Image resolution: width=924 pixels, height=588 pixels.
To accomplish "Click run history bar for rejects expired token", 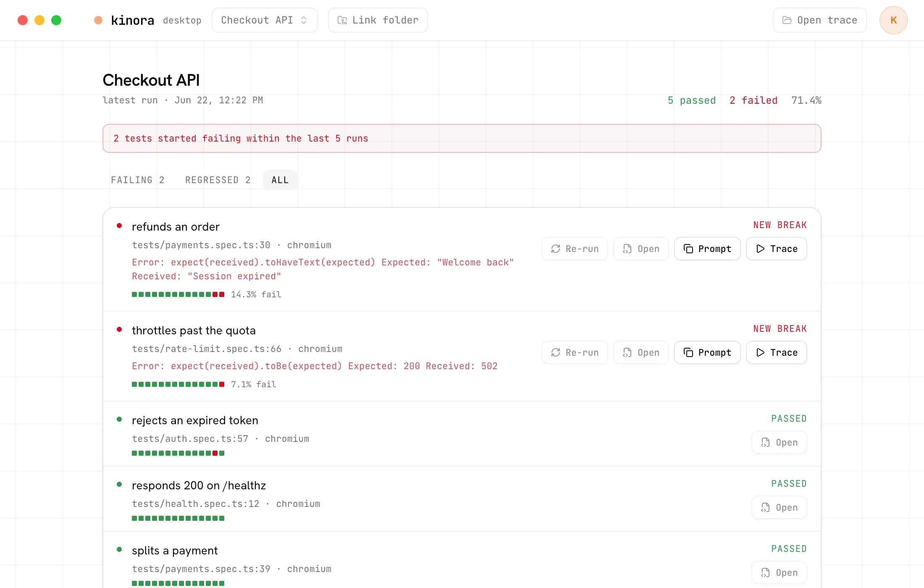I will point(178,453).
